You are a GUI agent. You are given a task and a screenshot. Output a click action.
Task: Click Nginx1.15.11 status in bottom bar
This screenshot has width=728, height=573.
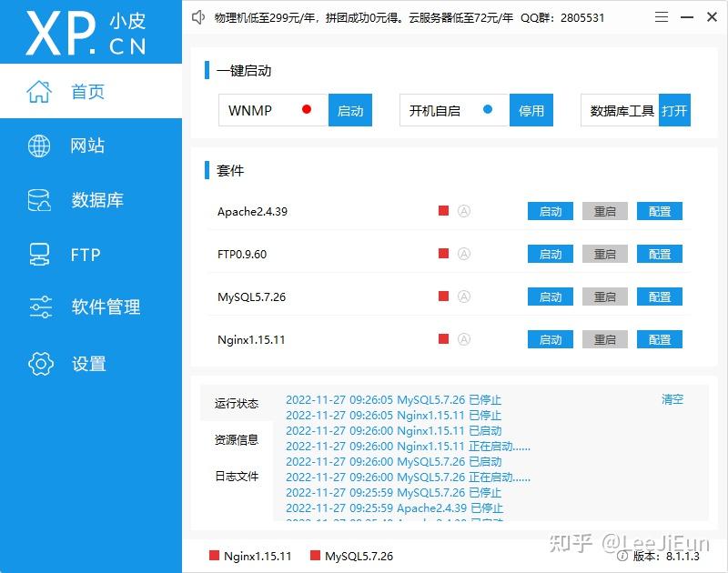click(x=251, y=556)
